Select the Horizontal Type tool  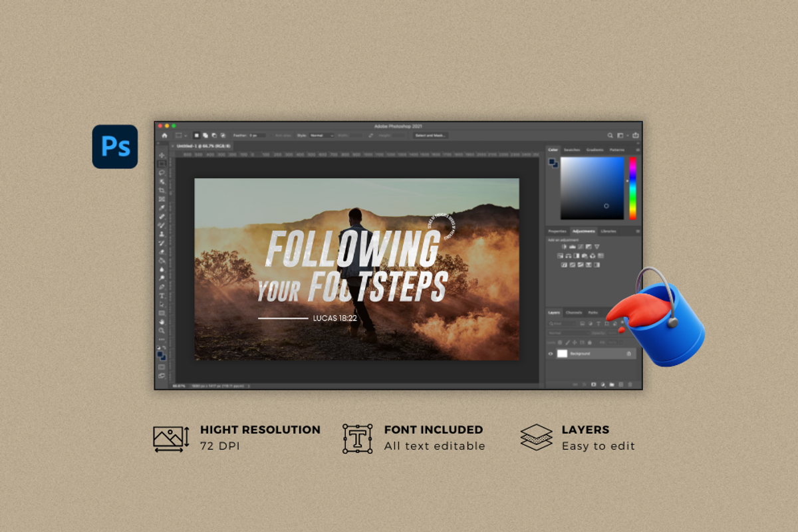click(x=162, y=295)
